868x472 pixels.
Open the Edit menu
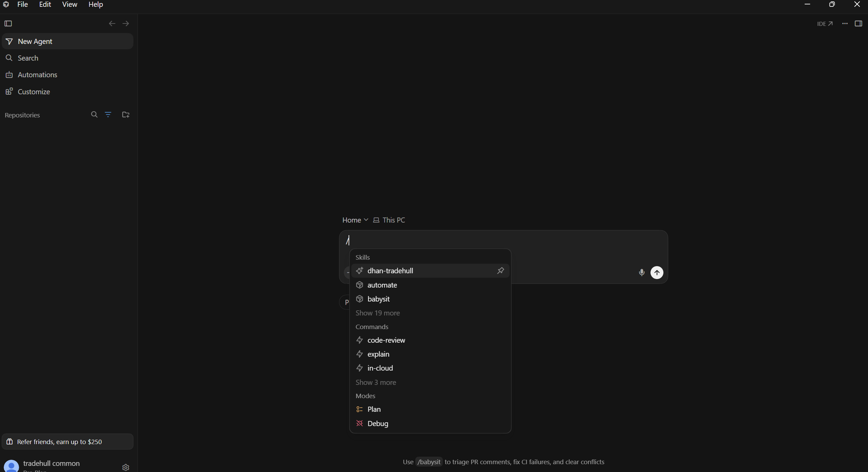click(x=45, y=4)
